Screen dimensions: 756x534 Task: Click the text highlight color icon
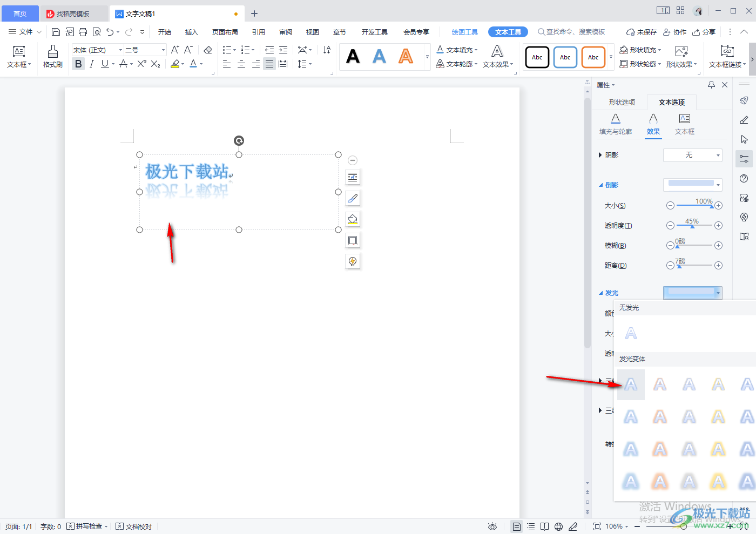pos(175,64)
